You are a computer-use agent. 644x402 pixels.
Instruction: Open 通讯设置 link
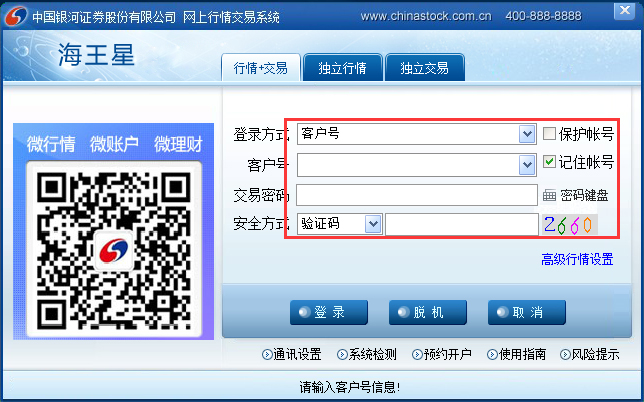point(292,354)
